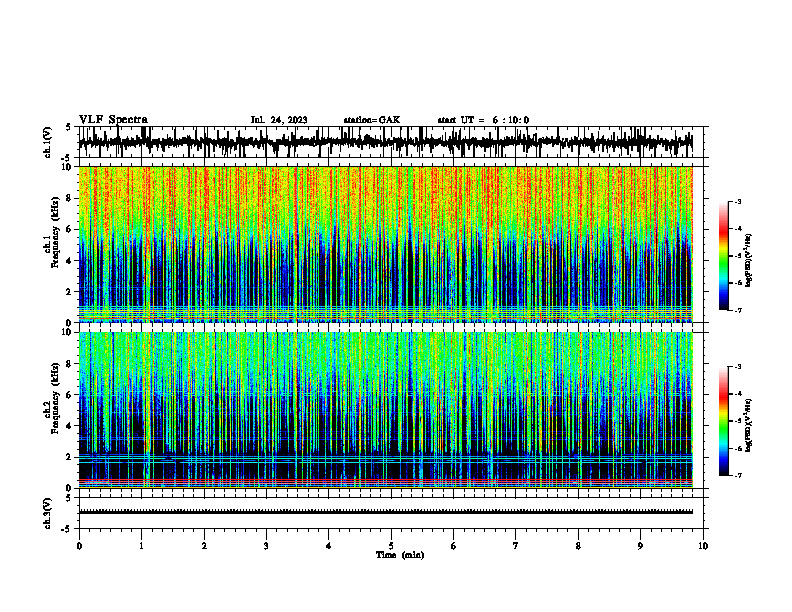Click the ch.2 spectrogram color scale bar
Image resolution: width=792 pixels, height=612 pixels.
[x=723, y=421]
